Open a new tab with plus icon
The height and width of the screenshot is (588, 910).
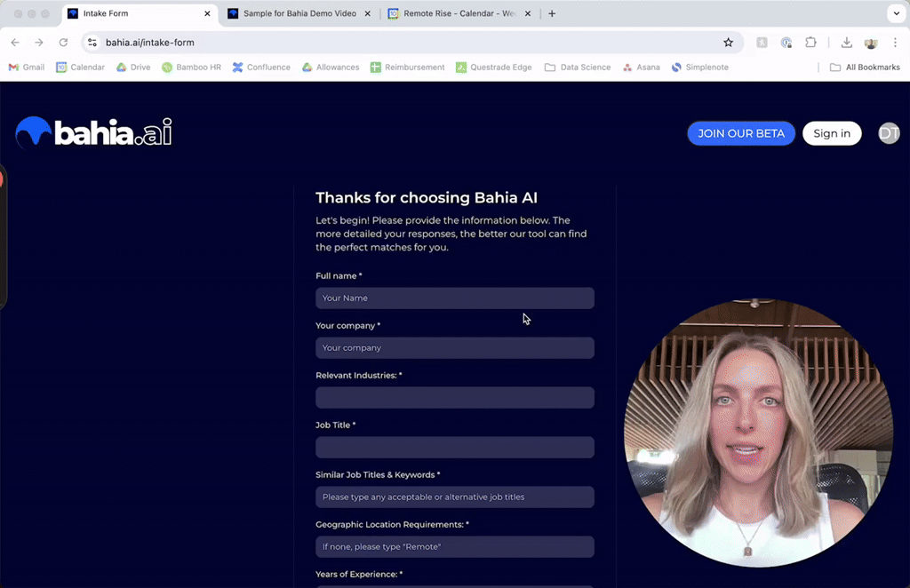[552, 14]
